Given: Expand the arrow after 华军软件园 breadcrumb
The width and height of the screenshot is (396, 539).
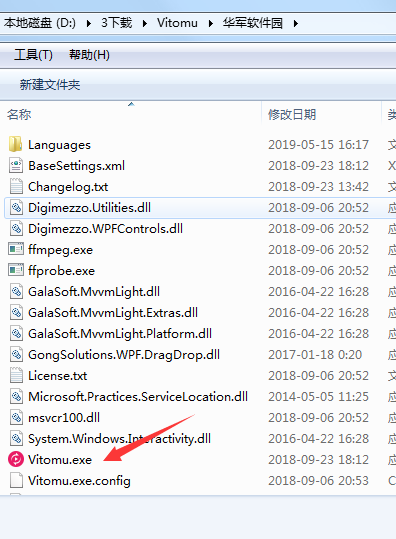Looking at the screenshot, I should pyautogui.click(x=296, y=23).
